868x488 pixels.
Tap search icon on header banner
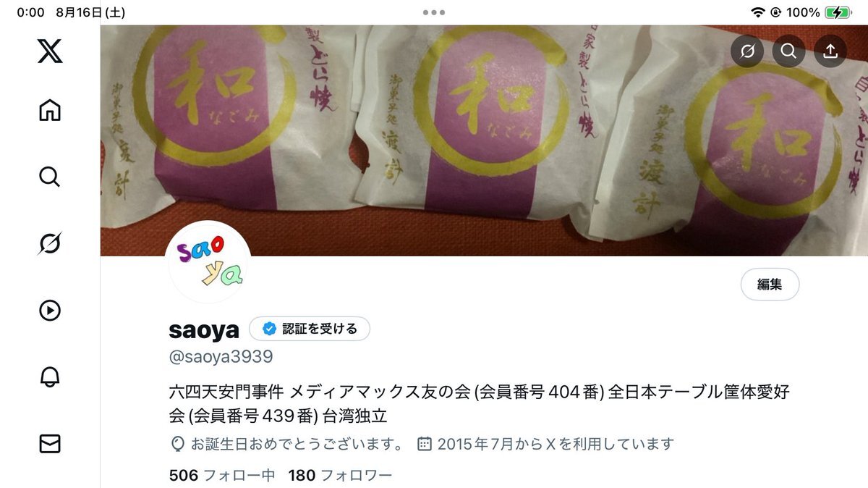point(789,51)
